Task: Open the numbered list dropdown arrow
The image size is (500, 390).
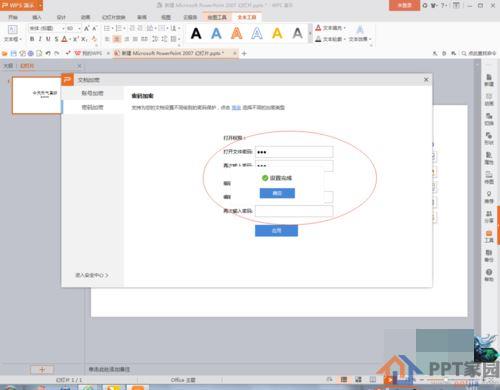Action: click(124, 28)
